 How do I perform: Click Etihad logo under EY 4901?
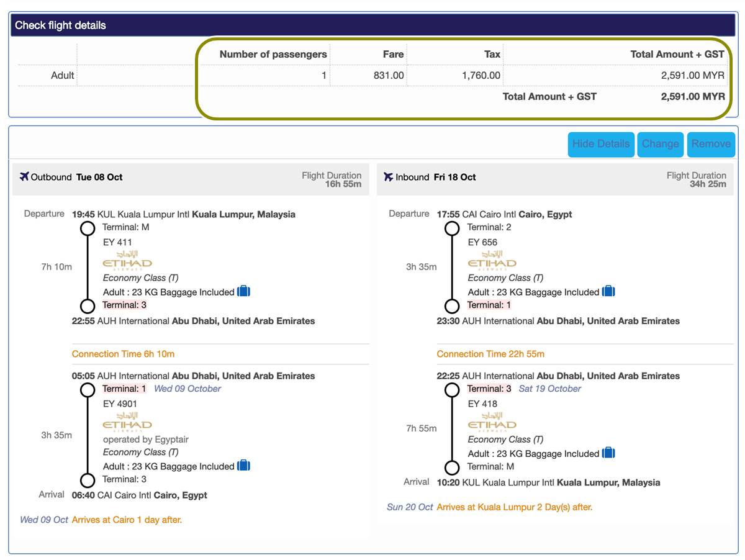coord(127,422)
